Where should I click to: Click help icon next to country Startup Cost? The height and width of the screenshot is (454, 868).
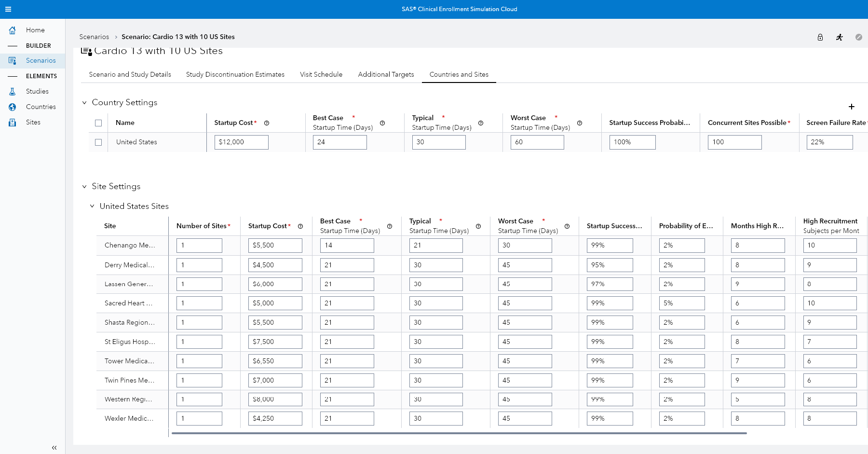pos(267,123)
